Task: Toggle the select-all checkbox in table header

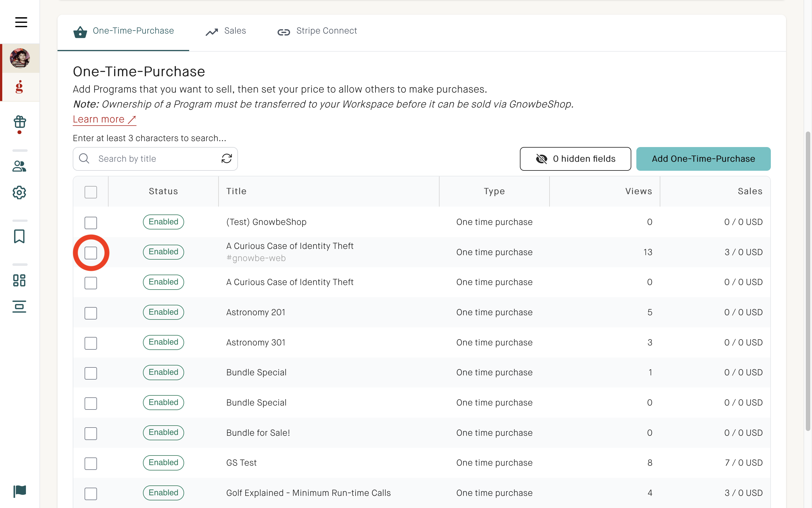Action: [91, 192]
